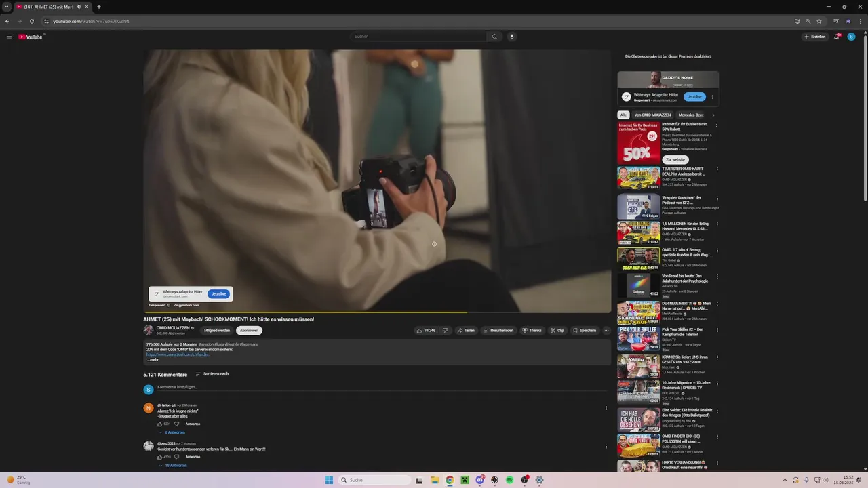Dislike the @benz5528 comment
This screenshot has width=868, height=488.
[x=177, y=457]
